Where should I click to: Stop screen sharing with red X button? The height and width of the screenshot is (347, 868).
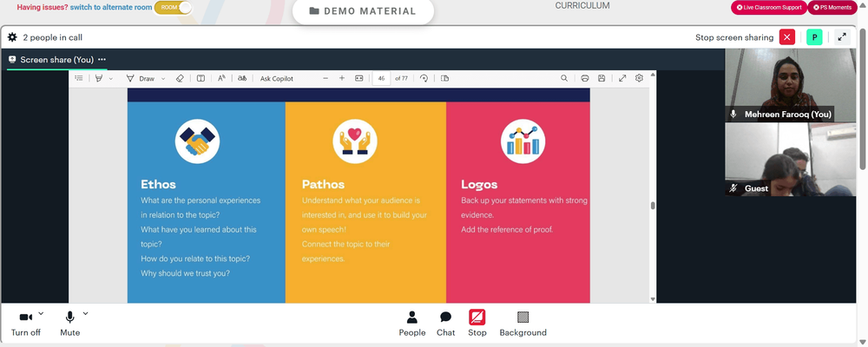pyautogui.click(x=786, y=37)
